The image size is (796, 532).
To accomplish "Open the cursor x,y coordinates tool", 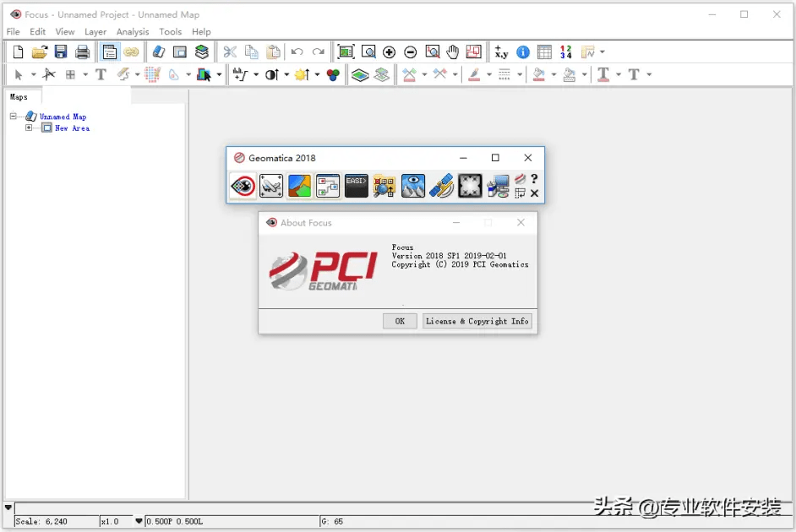I will (501, 52).
